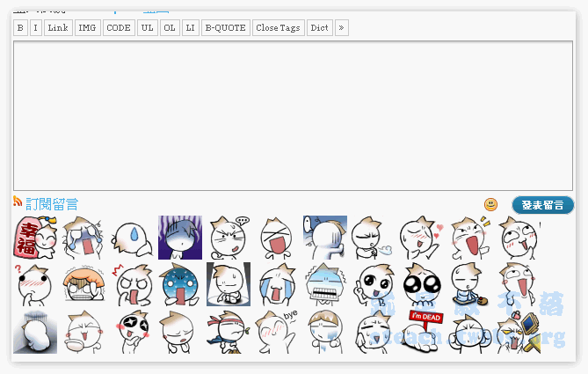
Task: Insert the pink hearts love emoticon
Action: [x=421, y=238]
